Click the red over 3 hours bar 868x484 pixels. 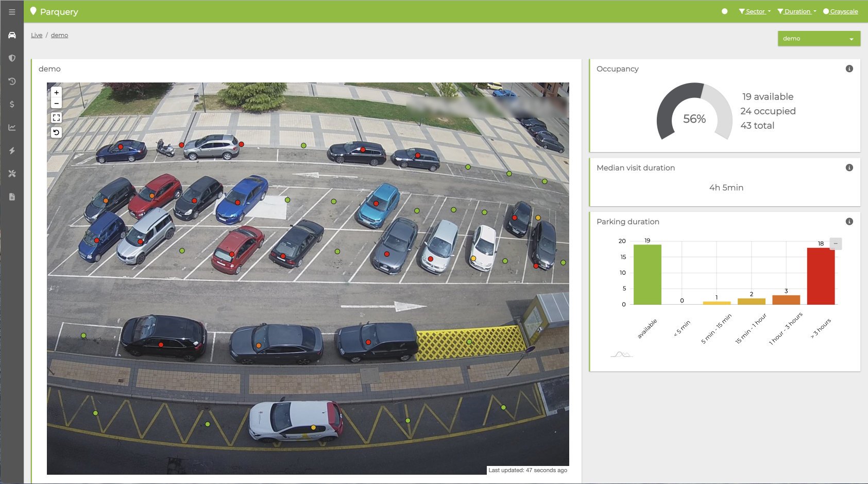pos(821,276)
